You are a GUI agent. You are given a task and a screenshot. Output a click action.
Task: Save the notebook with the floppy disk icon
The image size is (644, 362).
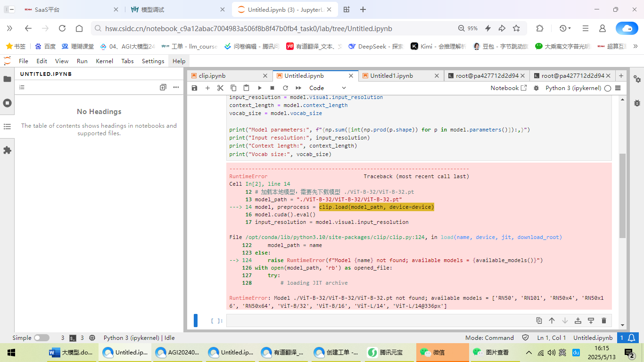click(194, 88)
